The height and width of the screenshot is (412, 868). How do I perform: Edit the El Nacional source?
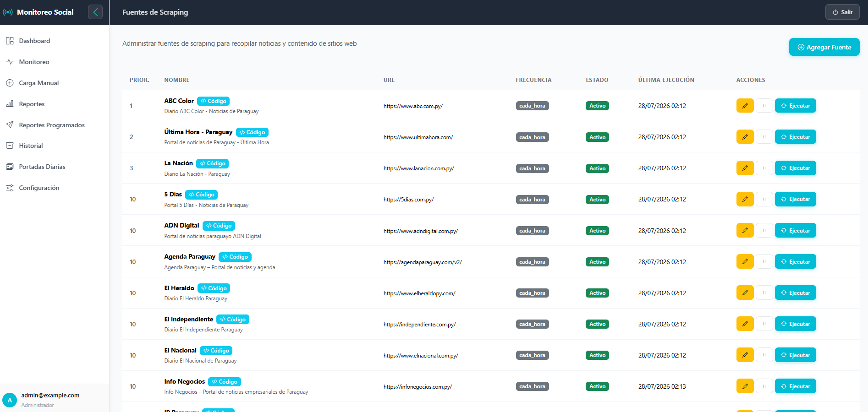pyautogui.click(x=745, y=355)
